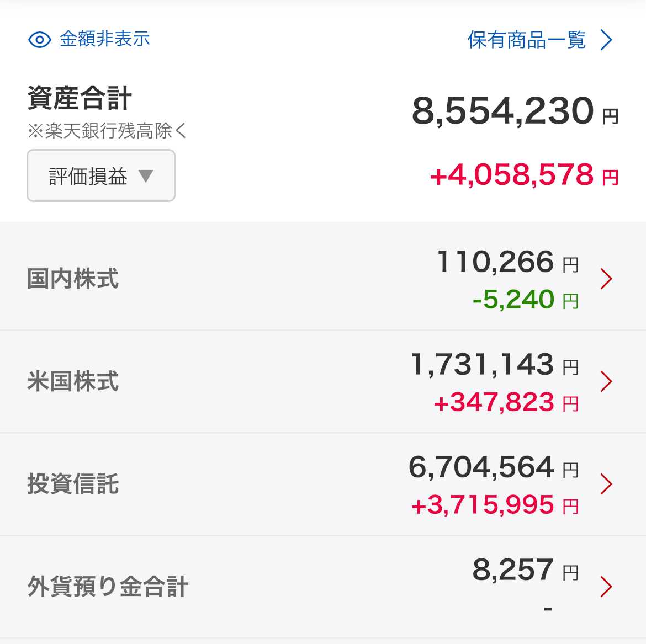Click the 6,704,564 円 investment trust value
The height and width of the screenshot is (644, 646).
click(493, 467)
